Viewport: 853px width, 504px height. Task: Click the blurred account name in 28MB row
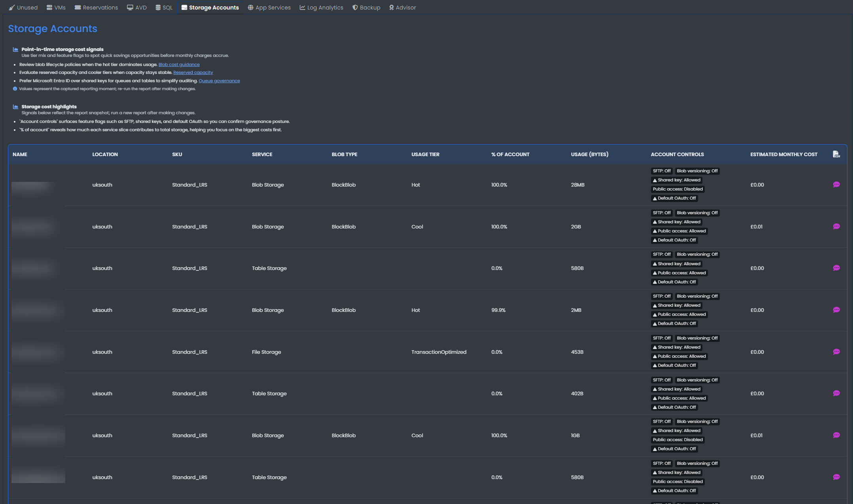[32, 187]
